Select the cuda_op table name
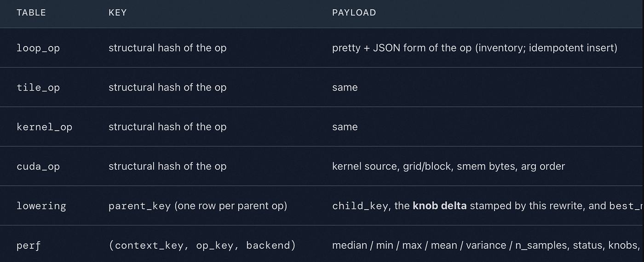The image size is (644, 262). [38, 166]
